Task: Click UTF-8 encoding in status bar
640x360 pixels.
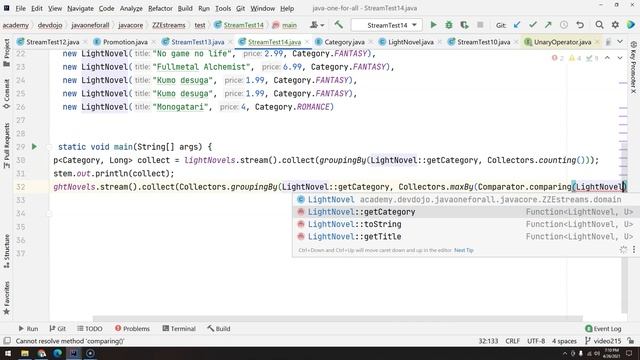Action: (536, 341)
